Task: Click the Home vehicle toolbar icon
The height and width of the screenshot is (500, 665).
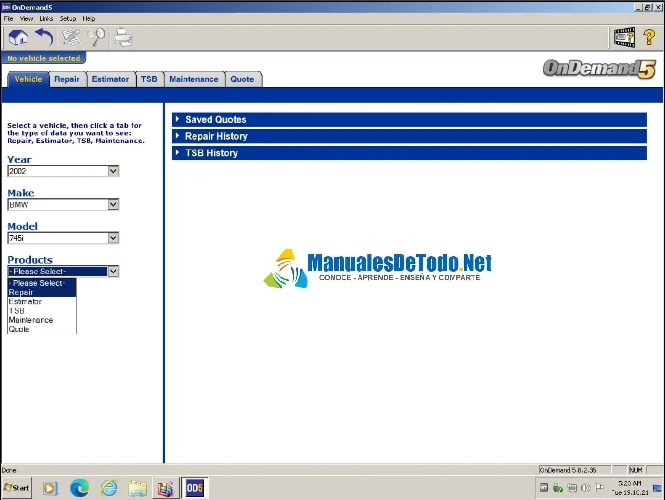Action: click(x=18, y=38)
